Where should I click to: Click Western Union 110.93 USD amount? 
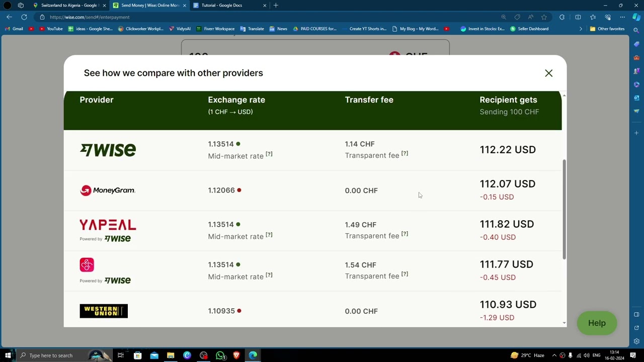[x=508, y=304]
